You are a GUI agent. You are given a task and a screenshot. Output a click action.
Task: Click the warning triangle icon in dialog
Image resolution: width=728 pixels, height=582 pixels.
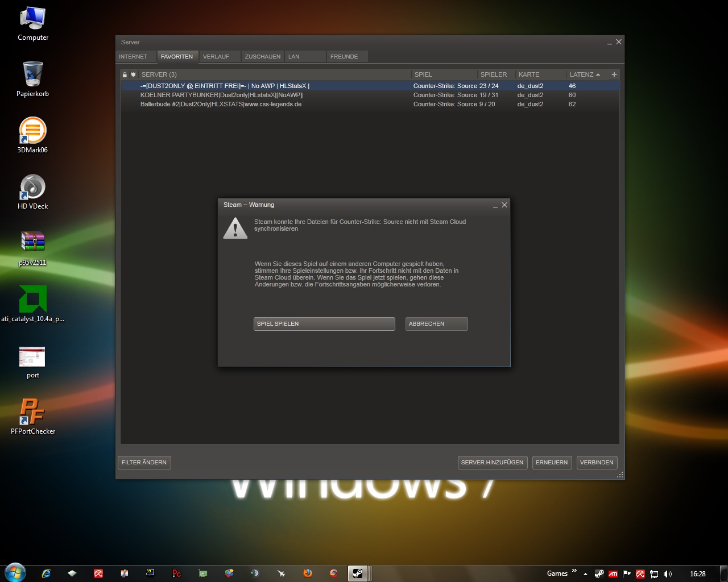click(235, 228)
